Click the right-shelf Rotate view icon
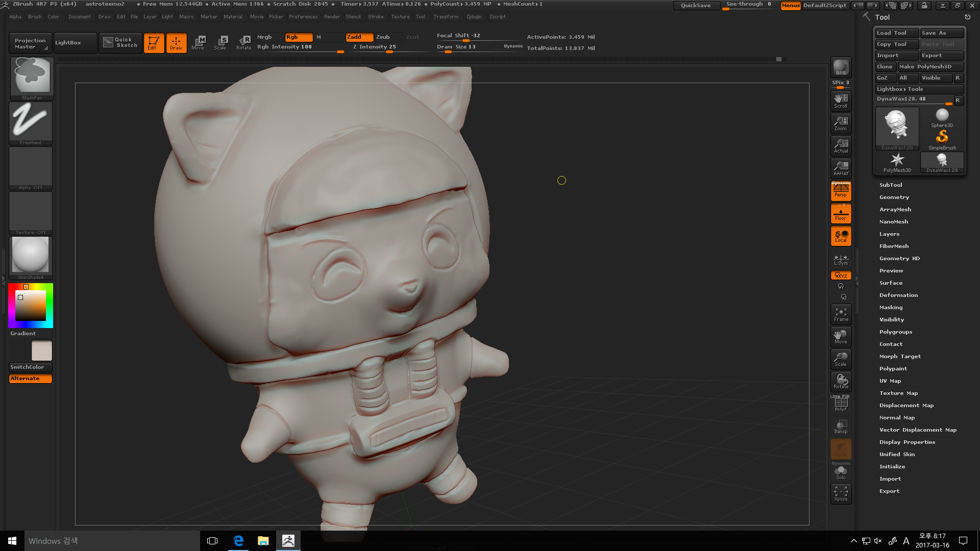Screen dimensions: 980x551 tap(841, 382)
